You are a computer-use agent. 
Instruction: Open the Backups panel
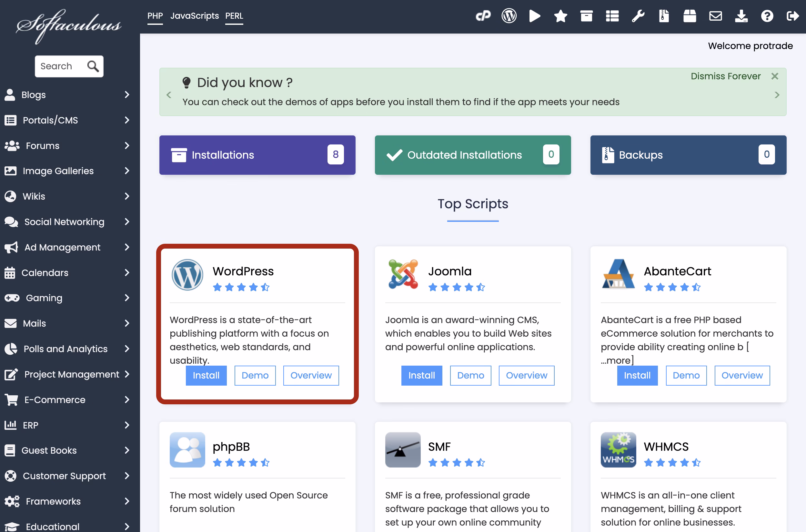pyautogui.click(x=688, y=155)
